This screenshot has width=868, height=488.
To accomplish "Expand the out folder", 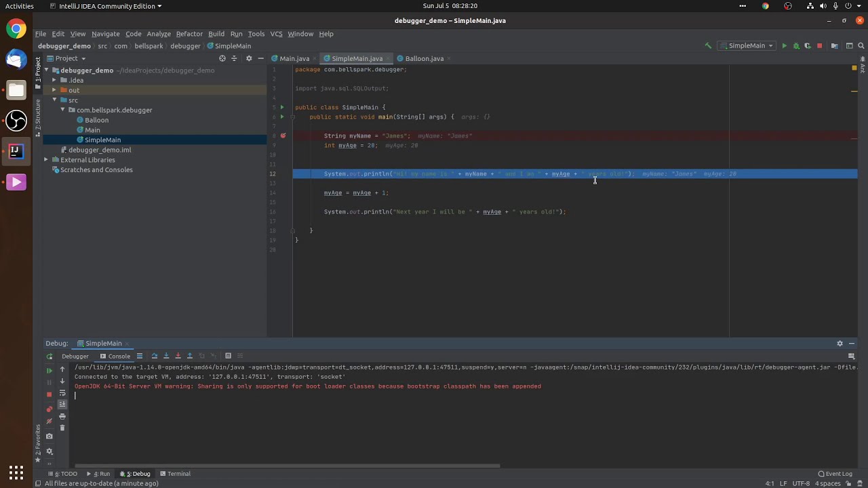I will pyautogui.click(x=55, y=90).
